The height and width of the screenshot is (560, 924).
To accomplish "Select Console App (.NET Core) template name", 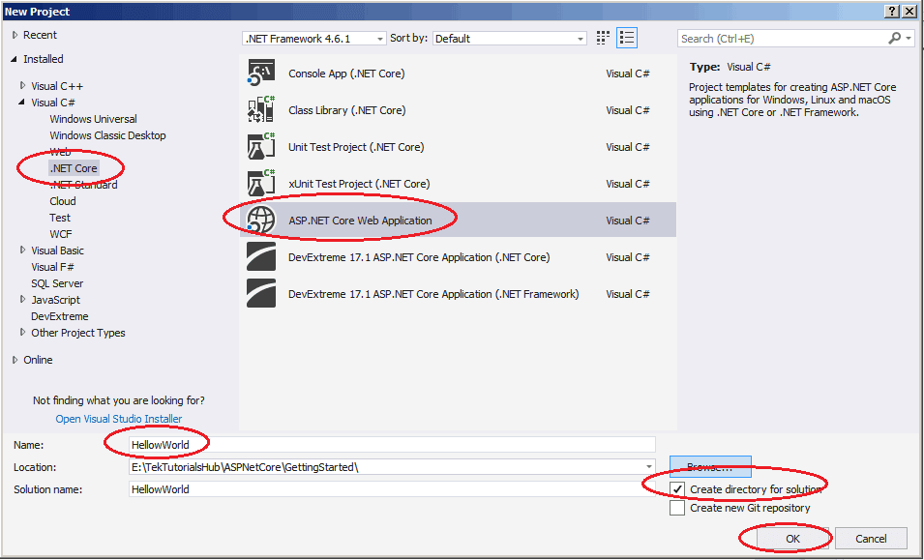I will (346, 74).
